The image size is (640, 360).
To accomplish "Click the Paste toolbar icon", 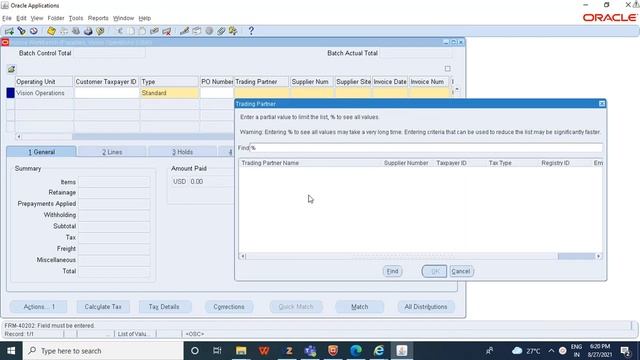I will 142,31.
